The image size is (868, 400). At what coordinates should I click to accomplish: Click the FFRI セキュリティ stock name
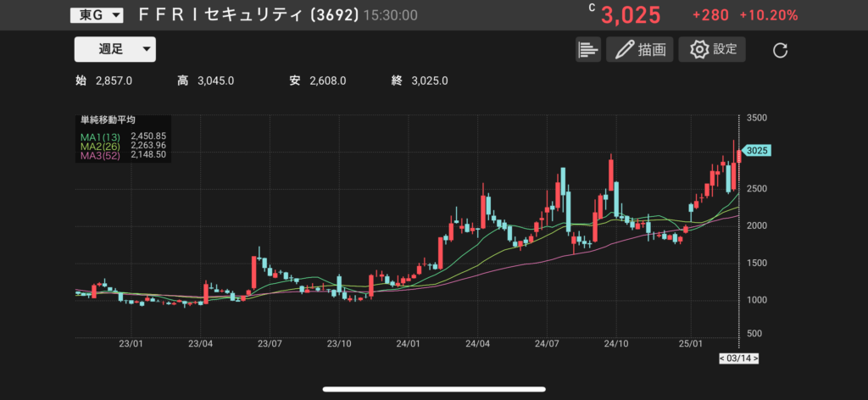(x=221, y=15)
